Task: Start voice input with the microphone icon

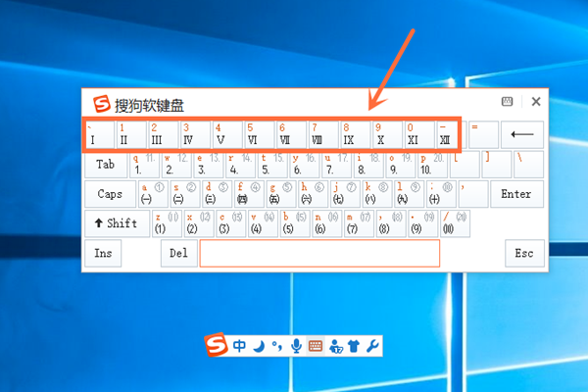Action: [296, 346]
